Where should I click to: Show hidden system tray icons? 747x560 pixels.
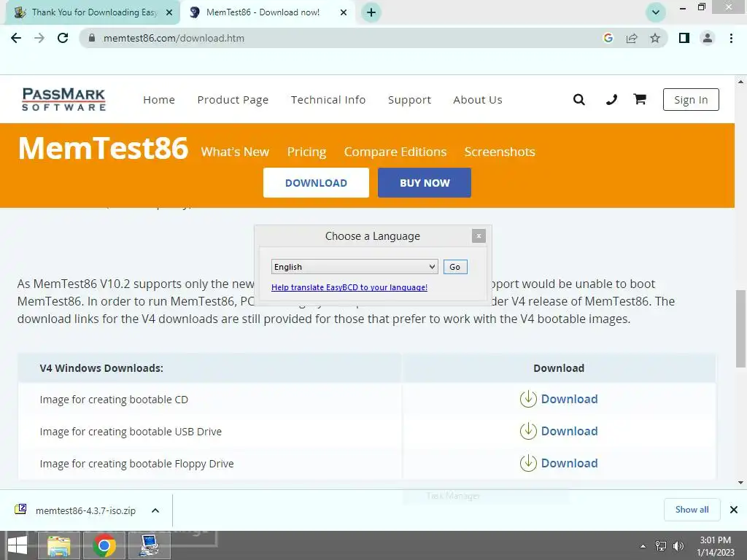[x=643, y=546]
